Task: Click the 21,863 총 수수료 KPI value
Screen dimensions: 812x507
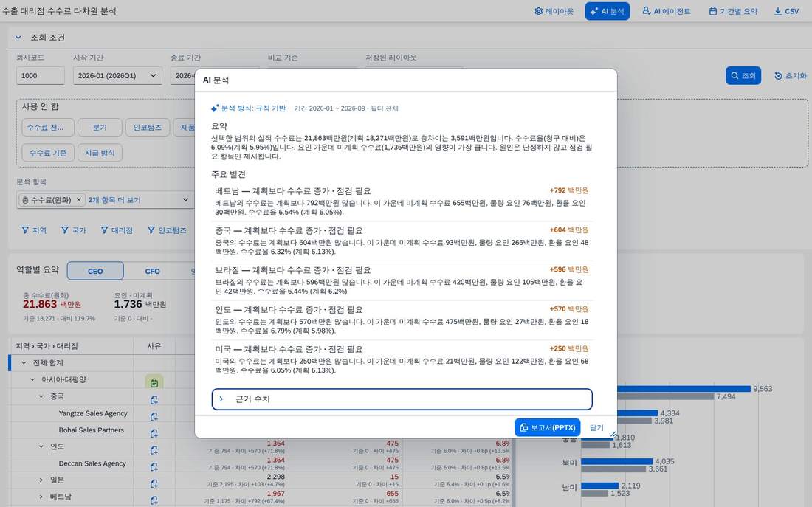Action: pyautogui.click(x=40, y=305)
